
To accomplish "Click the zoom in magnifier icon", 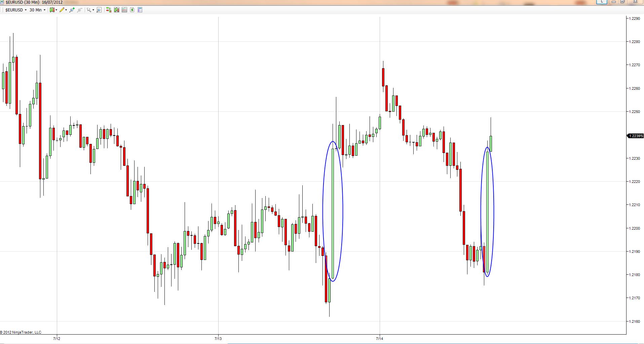I will coord(72,10).
